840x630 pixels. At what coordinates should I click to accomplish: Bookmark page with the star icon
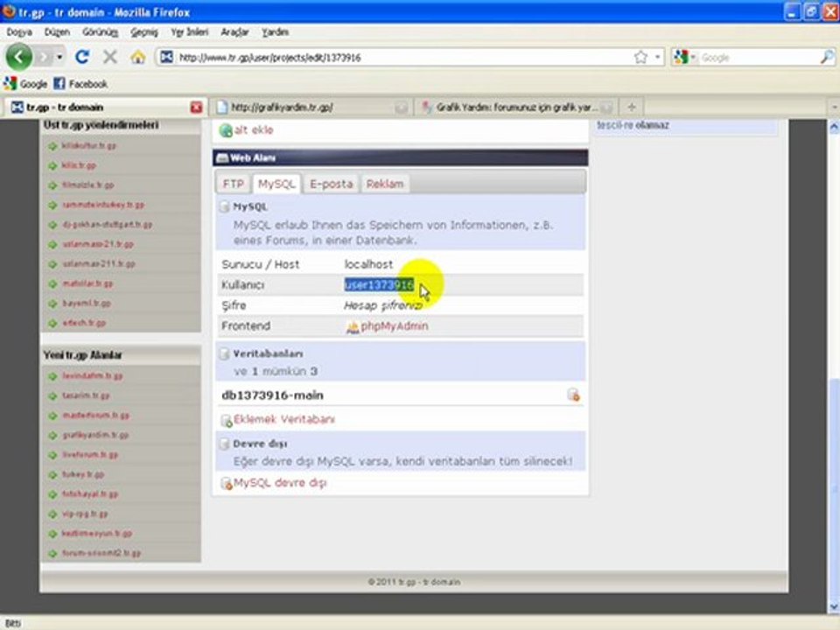point(640,57)
